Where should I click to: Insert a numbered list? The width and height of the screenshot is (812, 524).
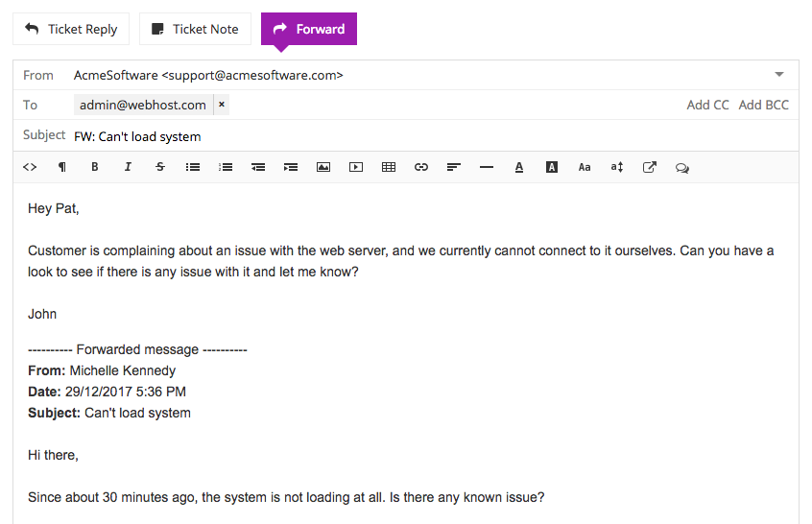(x=226, y=167)
